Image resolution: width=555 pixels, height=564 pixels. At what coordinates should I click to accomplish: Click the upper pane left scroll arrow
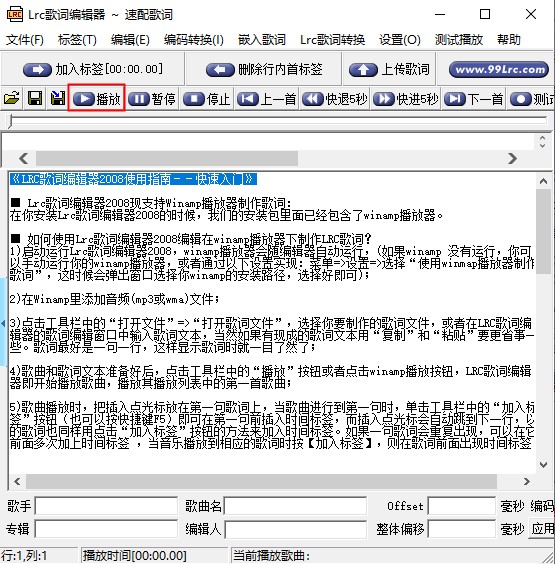24,158
